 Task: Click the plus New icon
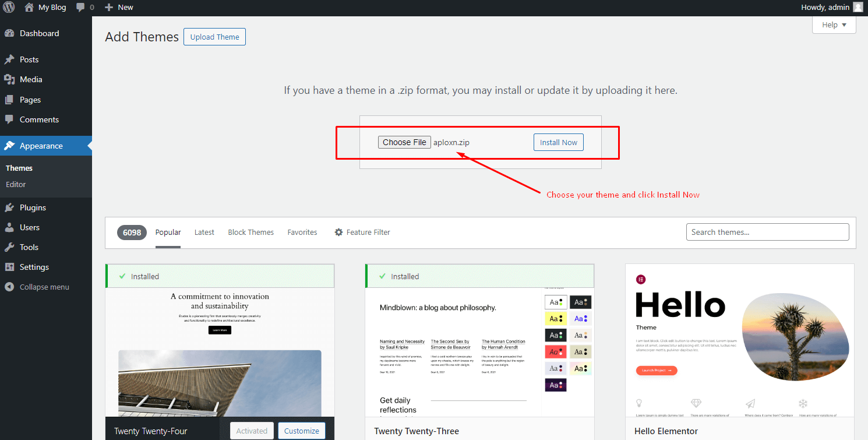point(109,8)
